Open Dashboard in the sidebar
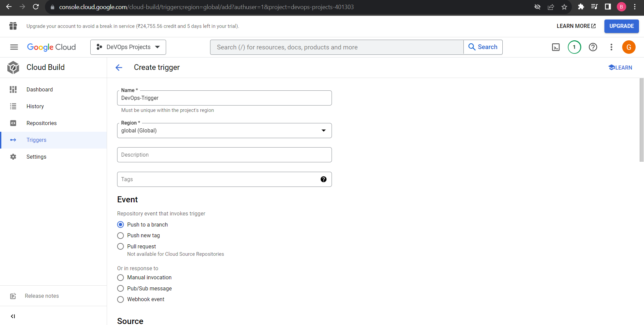The image size is (644, 325). pos(53,89)
